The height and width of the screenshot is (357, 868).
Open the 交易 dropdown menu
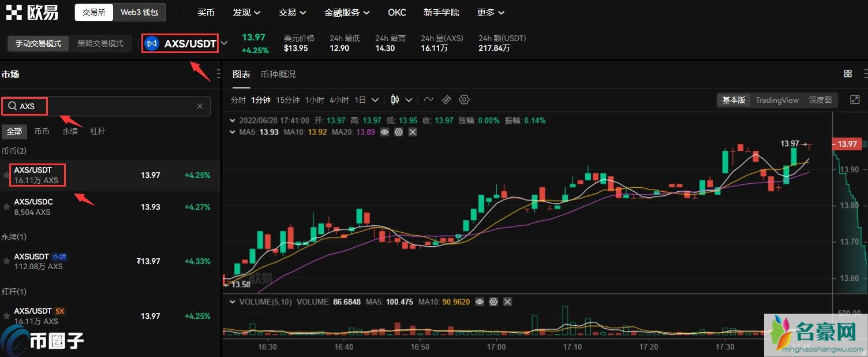(x=292, y=12)
